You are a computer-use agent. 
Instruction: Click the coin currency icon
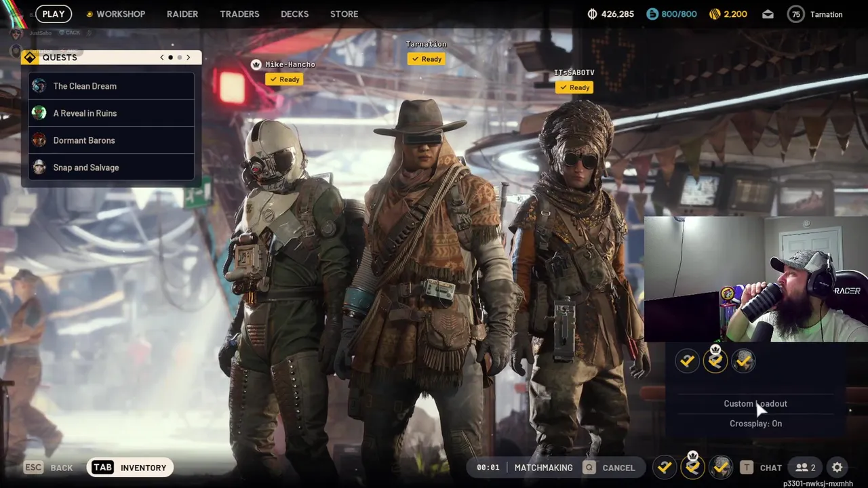coord(592,14)
